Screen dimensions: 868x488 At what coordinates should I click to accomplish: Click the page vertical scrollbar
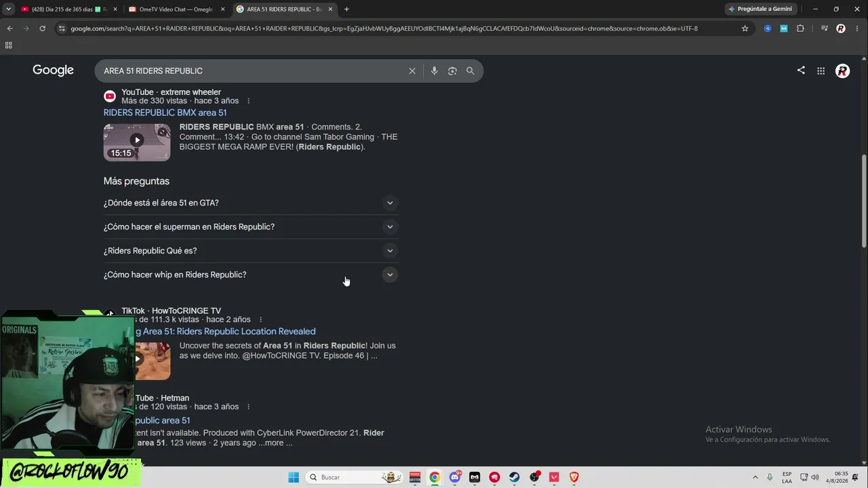coord(864,201)
